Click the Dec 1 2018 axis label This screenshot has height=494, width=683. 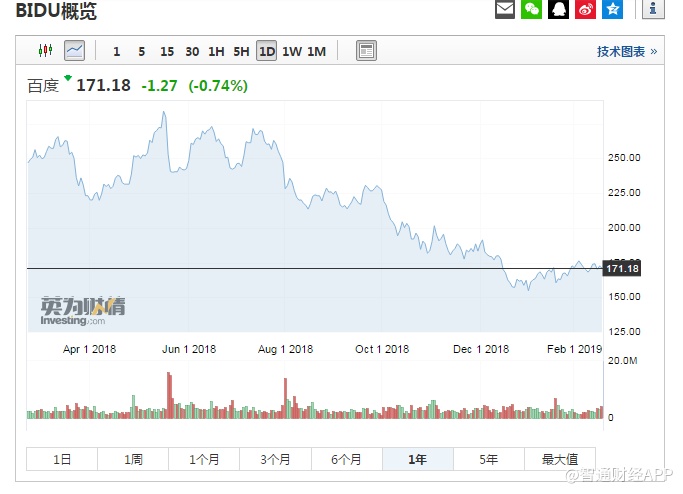pyautogui.click(x=481, y=349)
